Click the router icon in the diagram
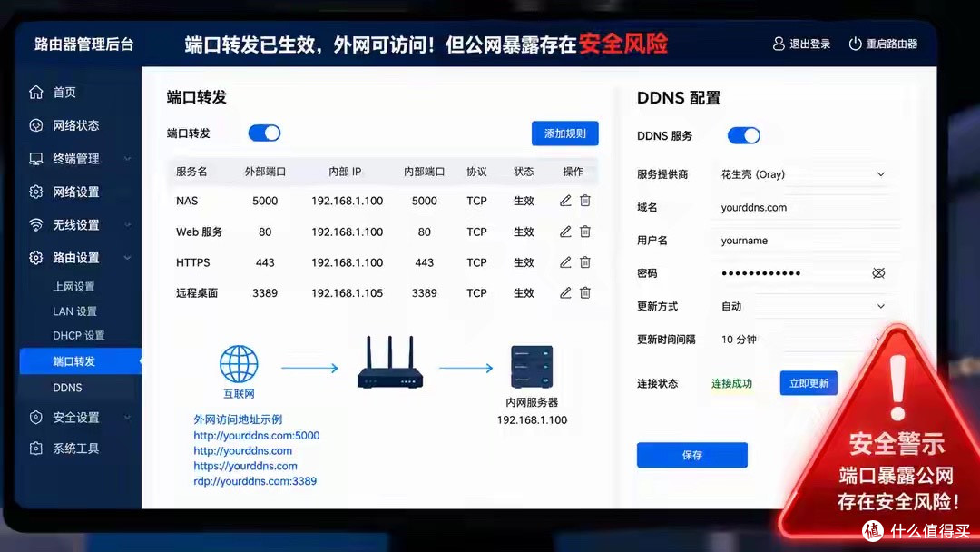The image size is (980, 552). click(390, 362)
